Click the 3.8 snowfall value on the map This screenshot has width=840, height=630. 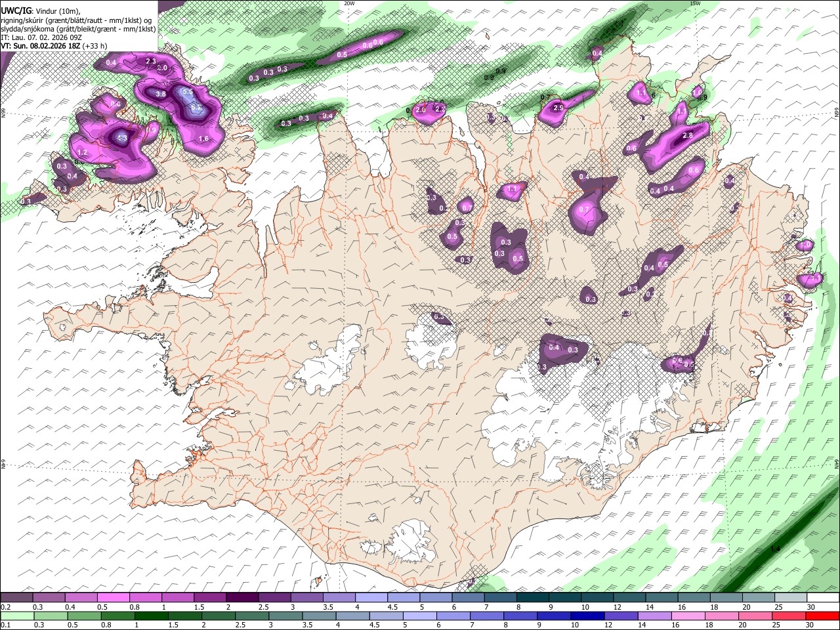pyautogui.click(x=161, y=94)
